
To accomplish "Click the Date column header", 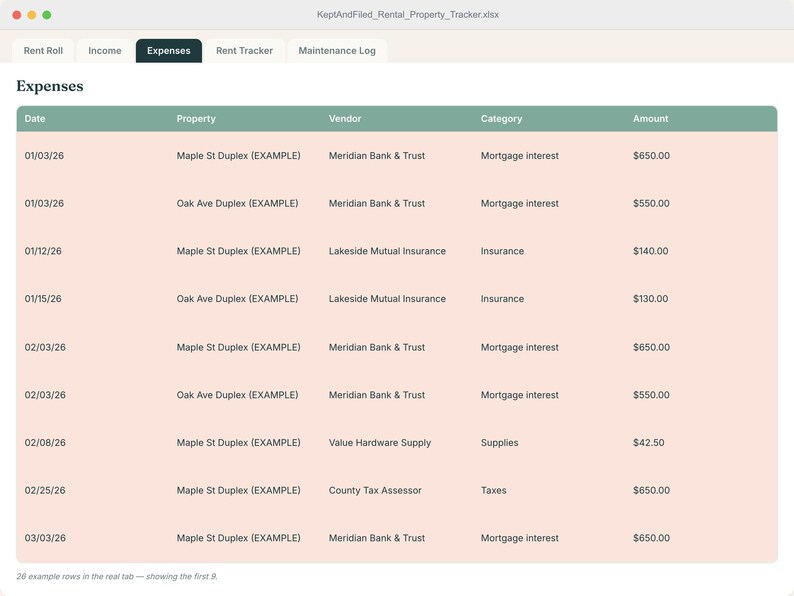I will [x=35, y=118].
